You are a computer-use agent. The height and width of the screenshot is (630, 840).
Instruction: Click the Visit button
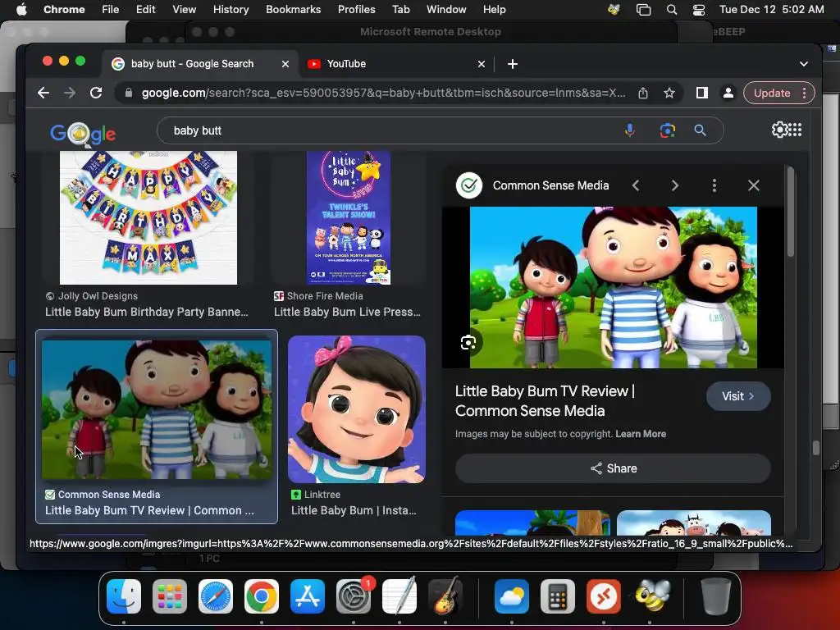click(738, 396)
